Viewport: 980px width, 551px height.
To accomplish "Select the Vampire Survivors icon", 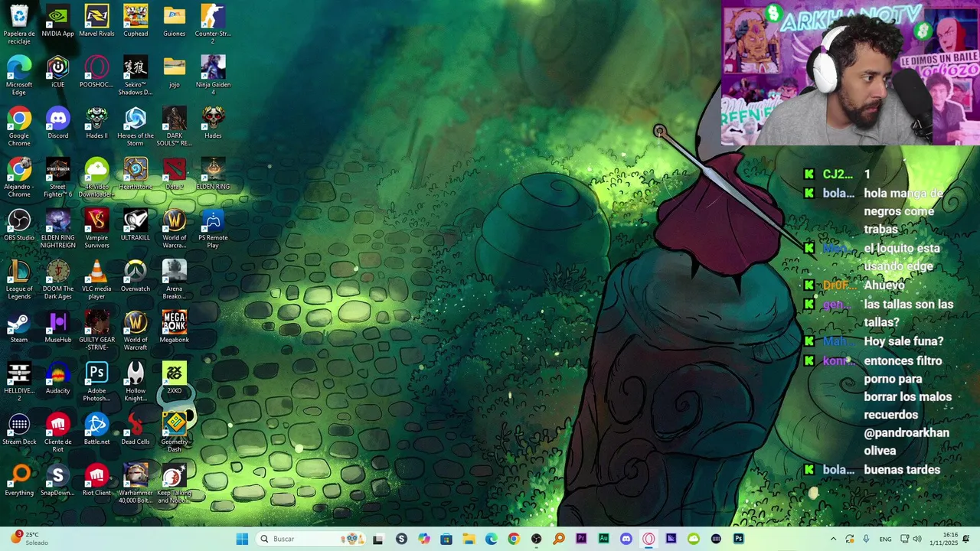I will (96, 228).
